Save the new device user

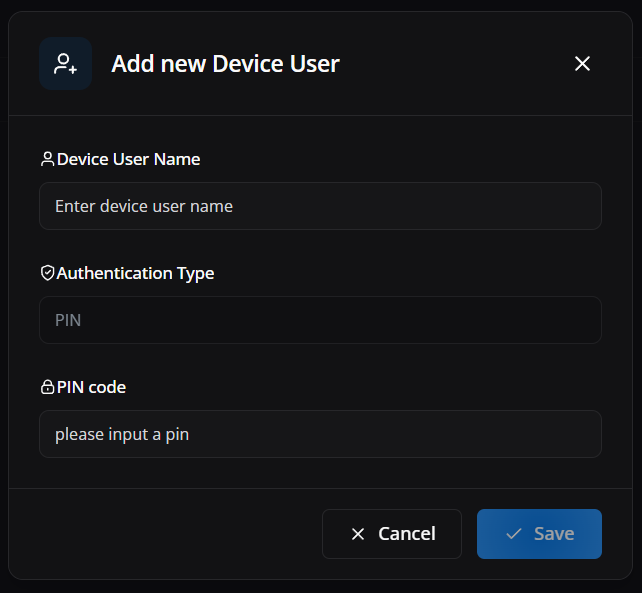coord(539,534)
